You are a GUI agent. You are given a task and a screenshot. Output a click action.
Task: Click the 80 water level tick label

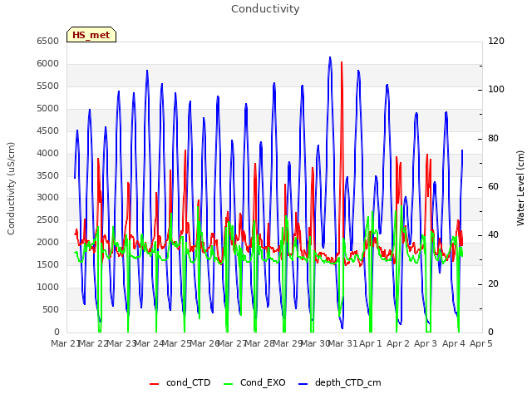(494, 139)
